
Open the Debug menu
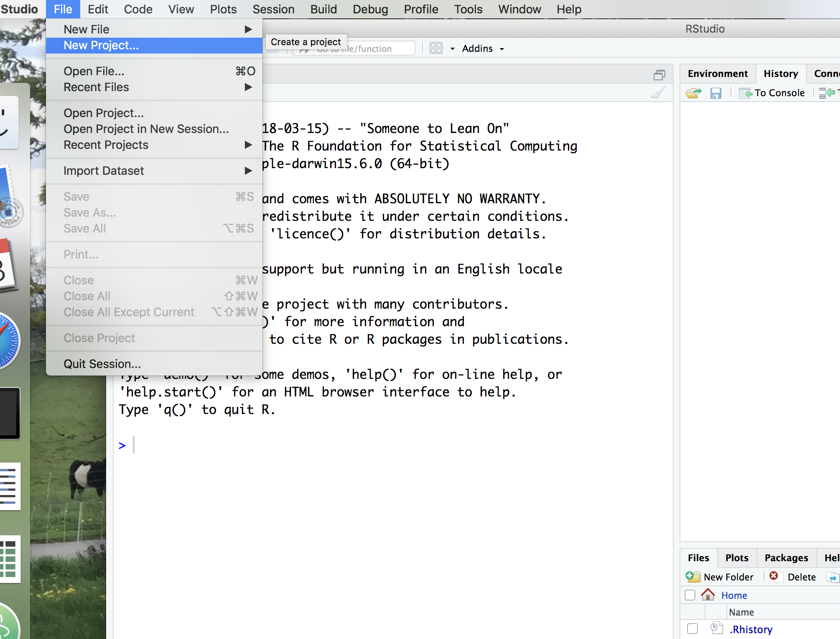[x=370, y=9]
